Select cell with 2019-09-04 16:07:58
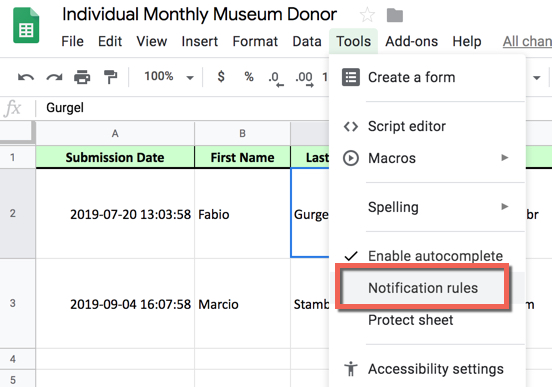The width and height of the screenshot is (552, 387). coord(115,304)
